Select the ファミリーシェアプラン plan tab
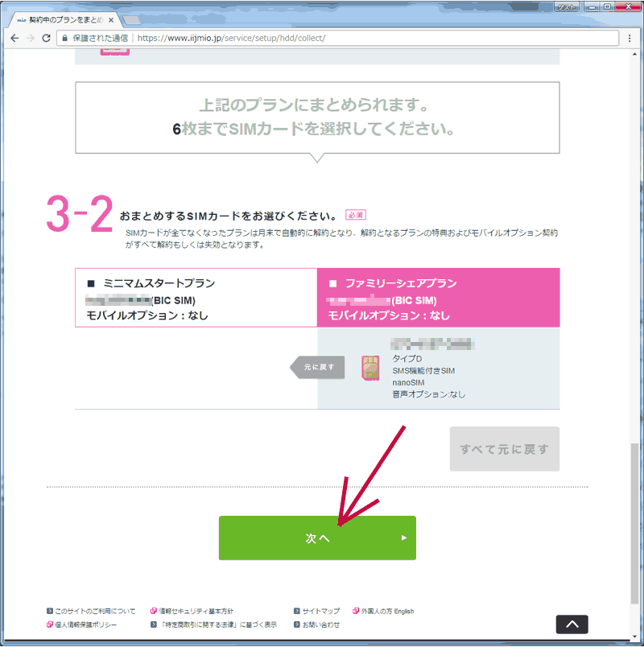Screen dimensions: 644x647 click(438, 298)
